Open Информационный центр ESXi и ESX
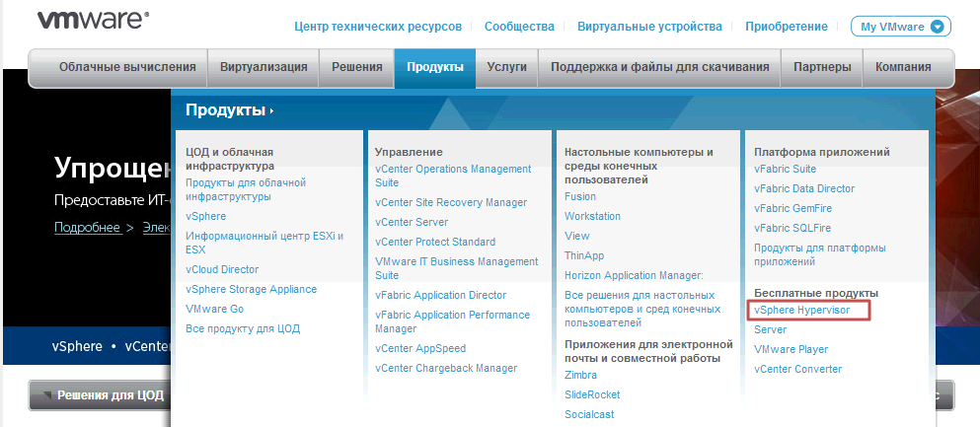 click(264, 243)
